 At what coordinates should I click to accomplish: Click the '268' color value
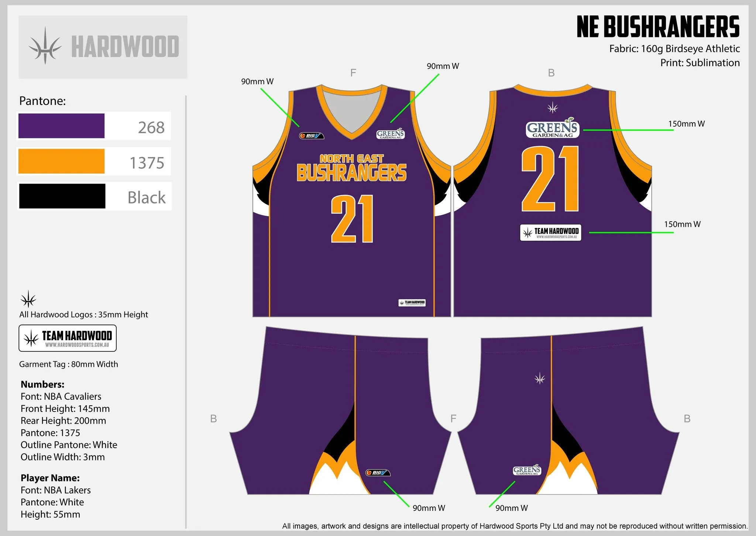pyautogui.click(x=151, y=127)
